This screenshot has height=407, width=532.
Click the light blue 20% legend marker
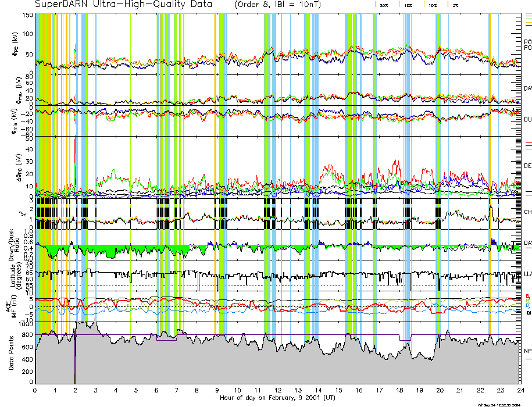376,4
